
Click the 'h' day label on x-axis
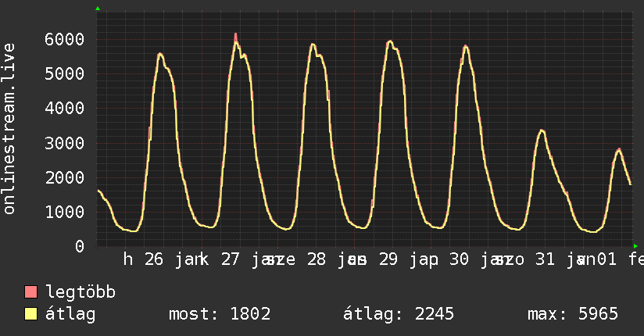coord(128,259)
